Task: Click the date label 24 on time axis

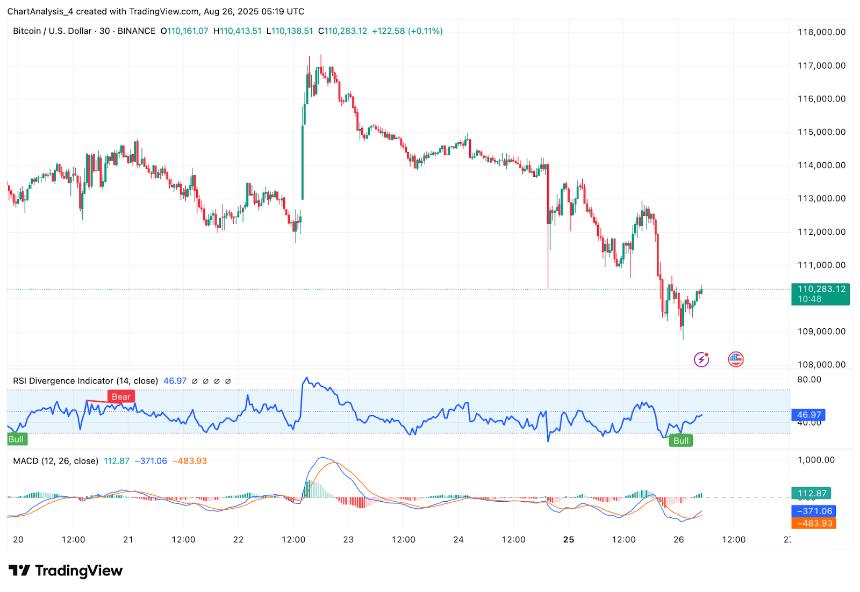Action: pos(459,540)
